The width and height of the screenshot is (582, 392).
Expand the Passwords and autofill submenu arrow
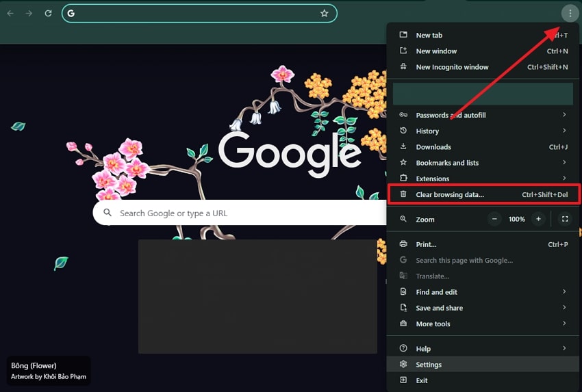(x=564, y=115)
